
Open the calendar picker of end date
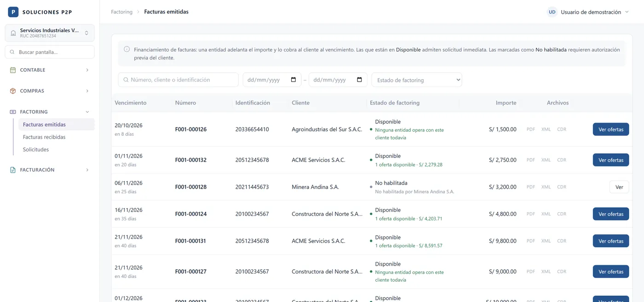click(x=359, y=80)
